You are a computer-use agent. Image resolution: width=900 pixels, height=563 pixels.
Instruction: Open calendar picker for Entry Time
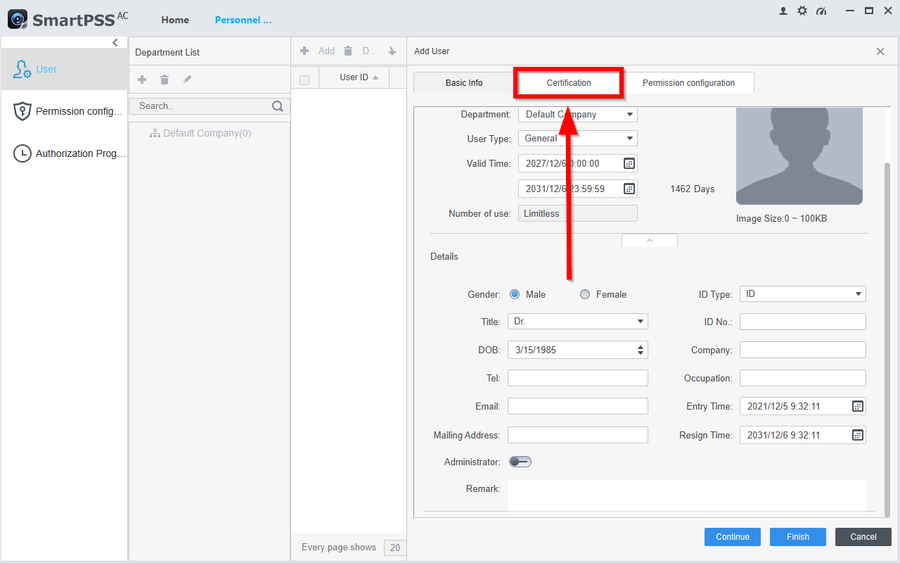[857, 406]
